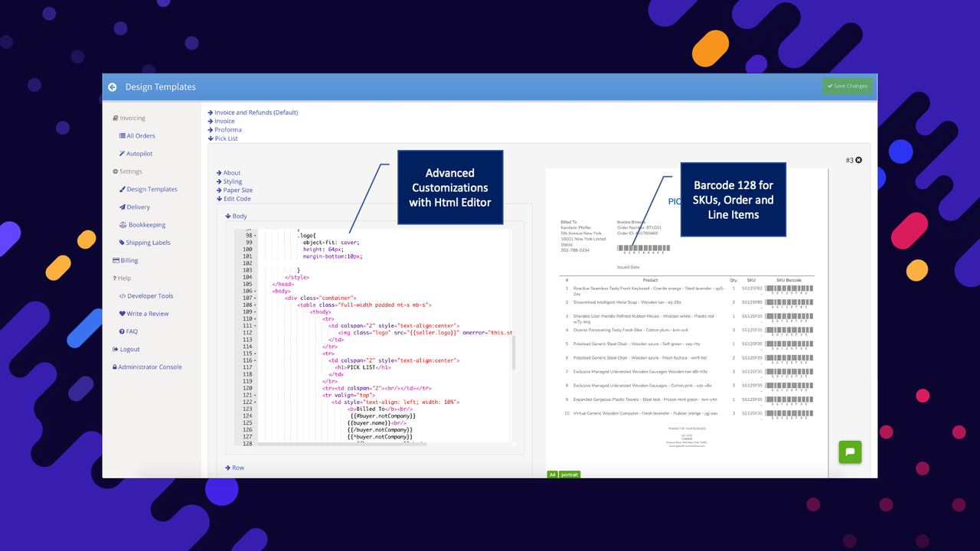This screenshot has width=980, height=551.
Task: Collapse the Body code section
Action: pyautogui.click(x=237, y=217)
